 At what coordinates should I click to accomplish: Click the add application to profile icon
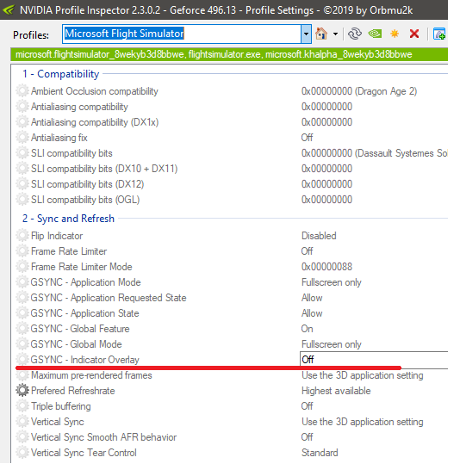click(439, 34)
